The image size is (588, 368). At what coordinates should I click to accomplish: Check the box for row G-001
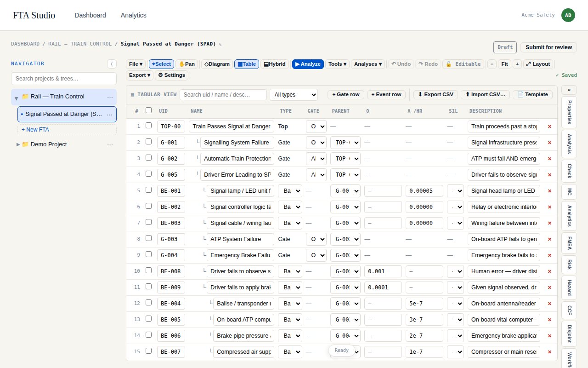[148, 142]
